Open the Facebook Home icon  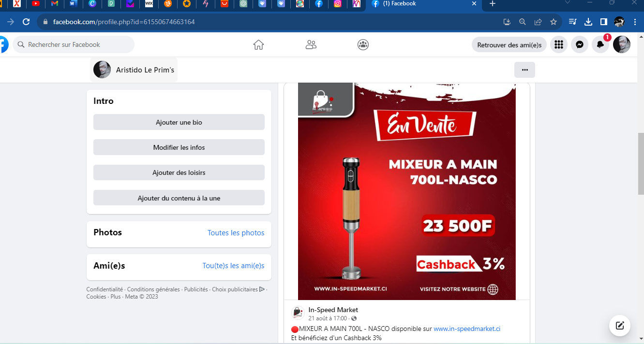(x=258, y=45)
